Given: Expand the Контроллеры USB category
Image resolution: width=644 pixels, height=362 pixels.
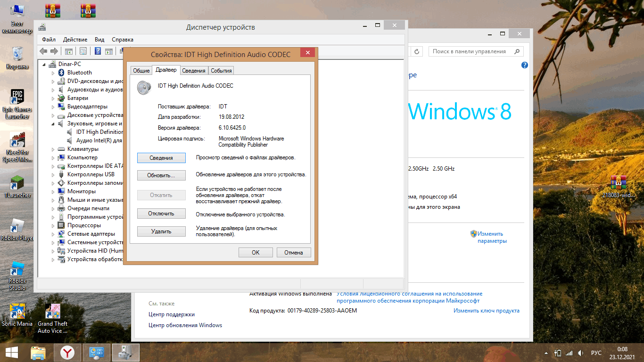Looking at the screenshot, I should point(53,174).
